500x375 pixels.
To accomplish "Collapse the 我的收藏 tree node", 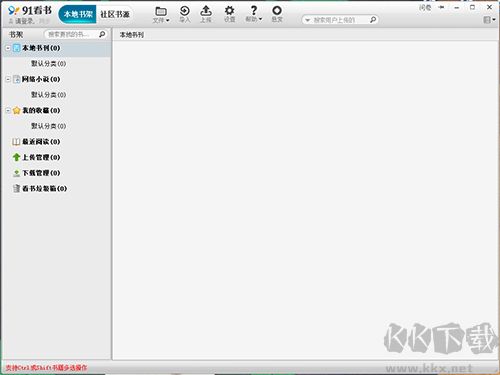I will [8, 110].
